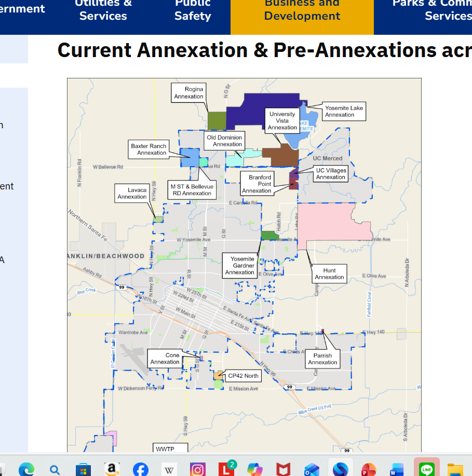The image size is (472, 476).
Task: Open Microsoft Edge from the taskbar
Action: tap(26, 469)
